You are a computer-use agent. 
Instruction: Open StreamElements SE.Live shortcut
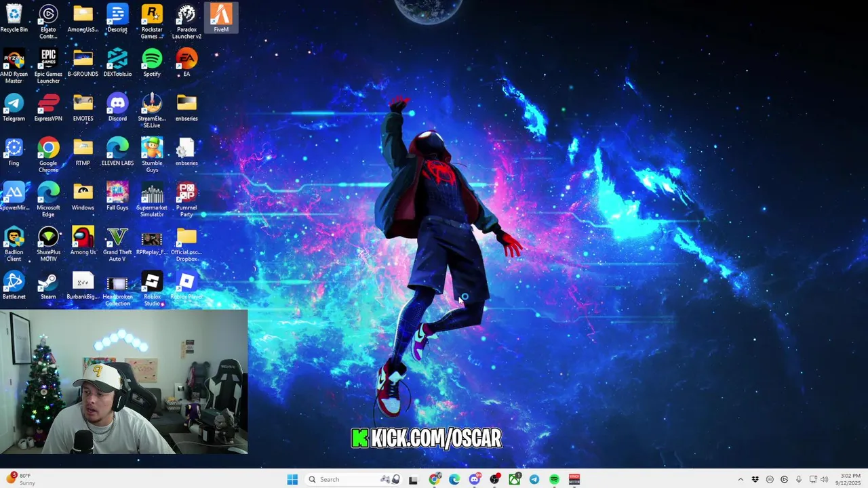pyautogui.click(x=152, y=110)
